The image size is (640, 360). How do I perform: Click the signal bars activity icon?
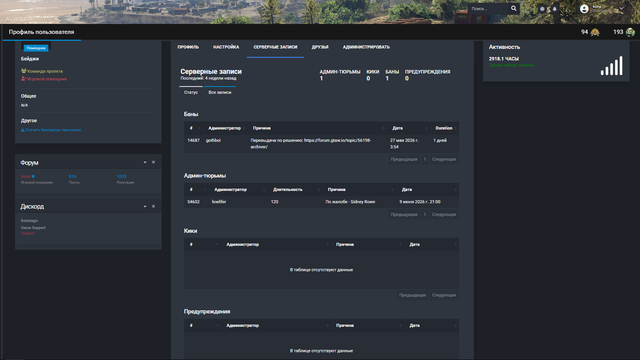click(x=611, y=66)
